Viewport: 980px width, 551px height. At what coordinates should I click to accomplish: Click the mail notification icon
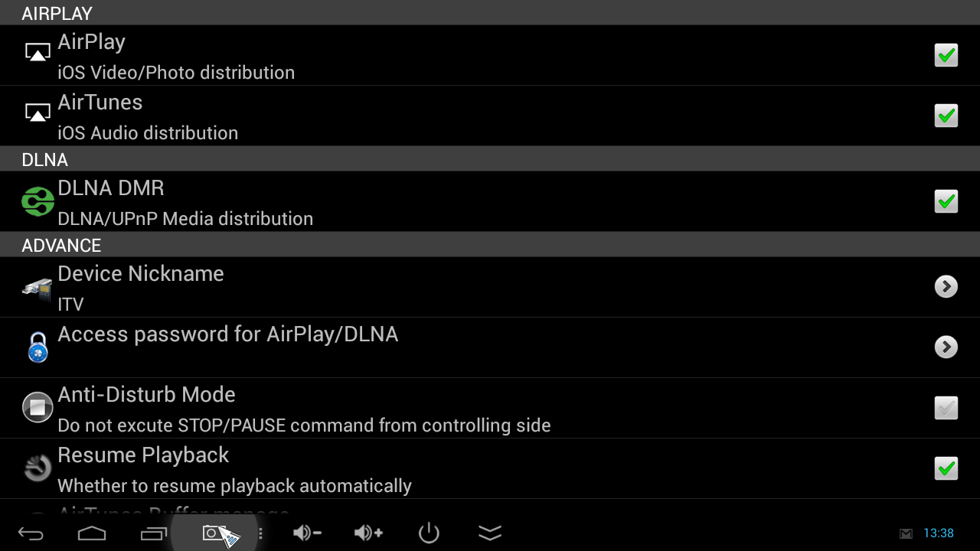click(x=906, y=533)
